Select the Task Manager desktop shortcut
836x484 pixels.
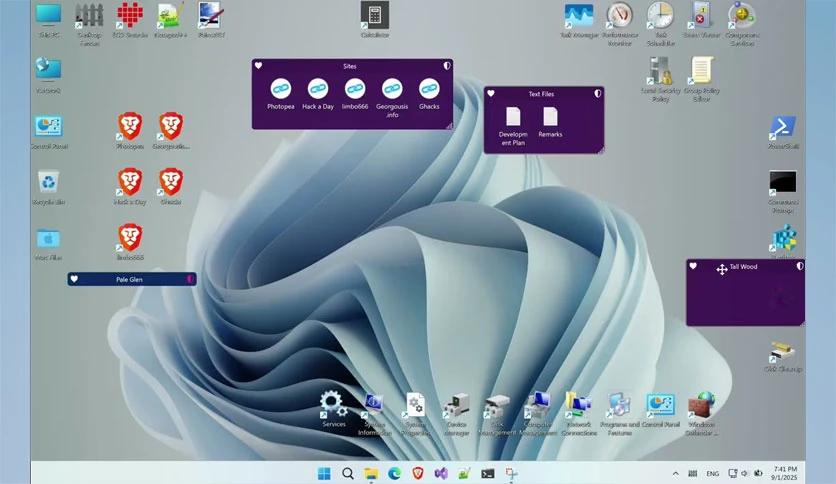(x=579, y=20)
